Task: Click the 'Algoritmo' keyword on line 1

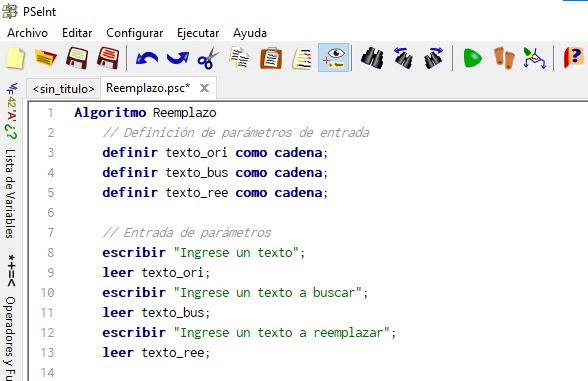Action: pos(110,112)
